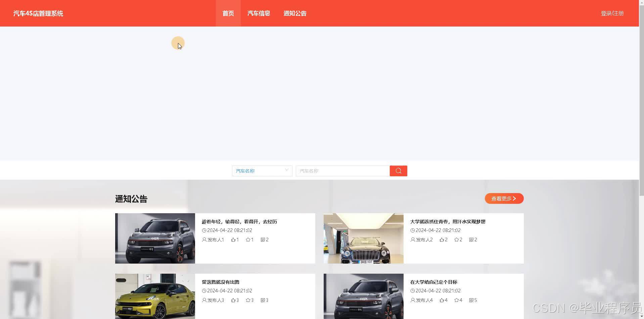Image resolution: width=644 pixels, height=319 pixels.
Task: Switch to the 汽车信息 tab
Action: (x=259, y=13)
